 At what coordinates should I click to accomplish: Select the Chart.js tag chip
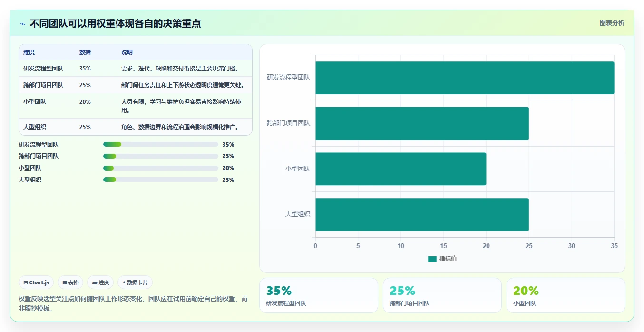pos(36,282)
